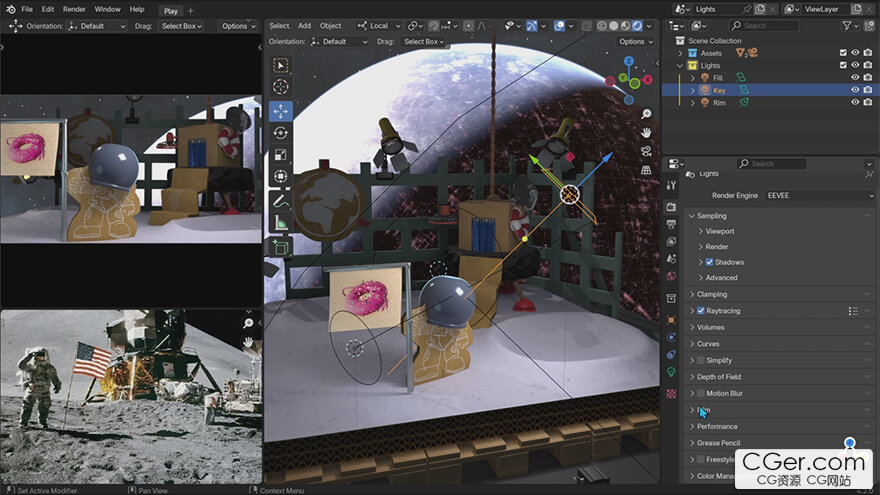Open the Help menu

[137, 10]
